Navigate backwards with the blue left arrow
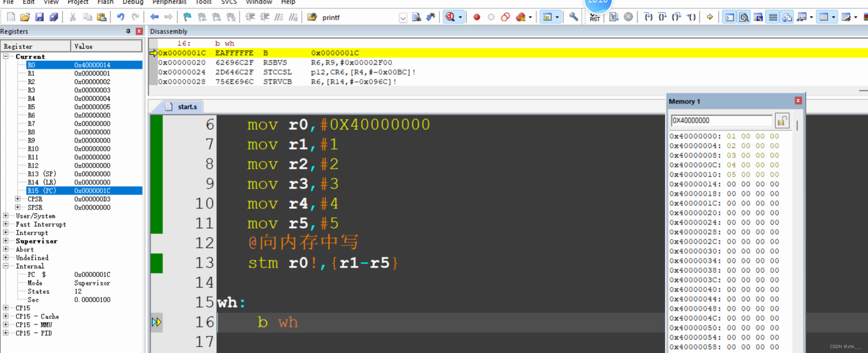Image resolution: width=868 pixels, height=353 pixels. click(154, 17)
